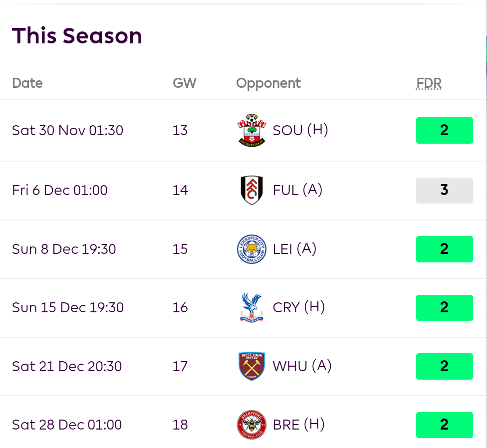Click the Southampton club crest

[x=251, y=130]
